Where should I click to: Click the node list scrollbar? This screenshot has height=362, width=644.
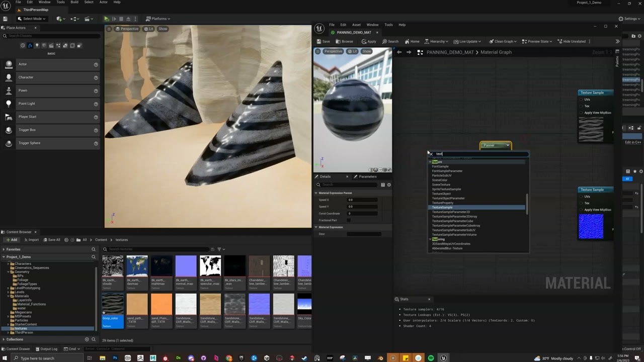pyautogui.click(x=527, y=204)
